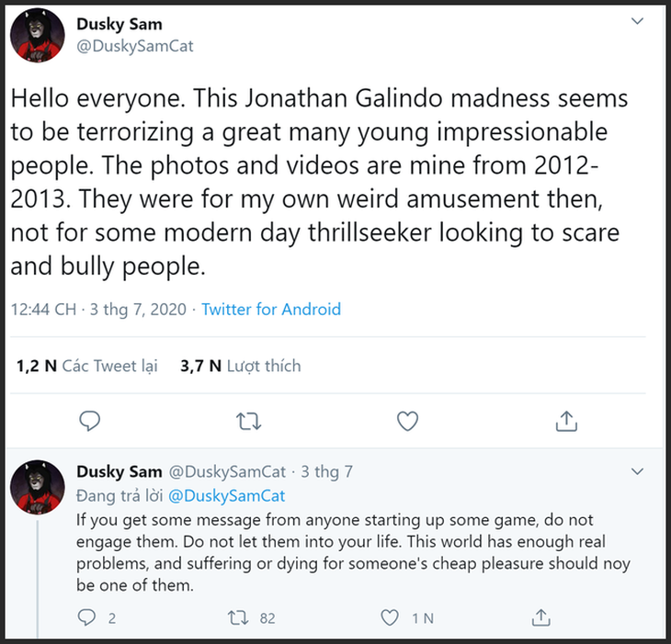Retweet the reply showing 82 retweets
The image size is (671, 644).
[x=235, y=617]
